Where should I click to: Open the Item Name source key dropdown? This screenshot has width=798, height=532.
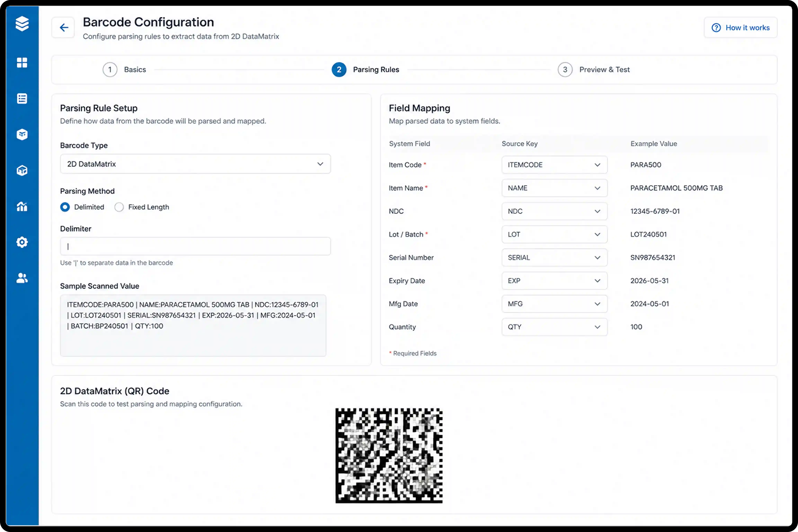click(x=554, y=188)
